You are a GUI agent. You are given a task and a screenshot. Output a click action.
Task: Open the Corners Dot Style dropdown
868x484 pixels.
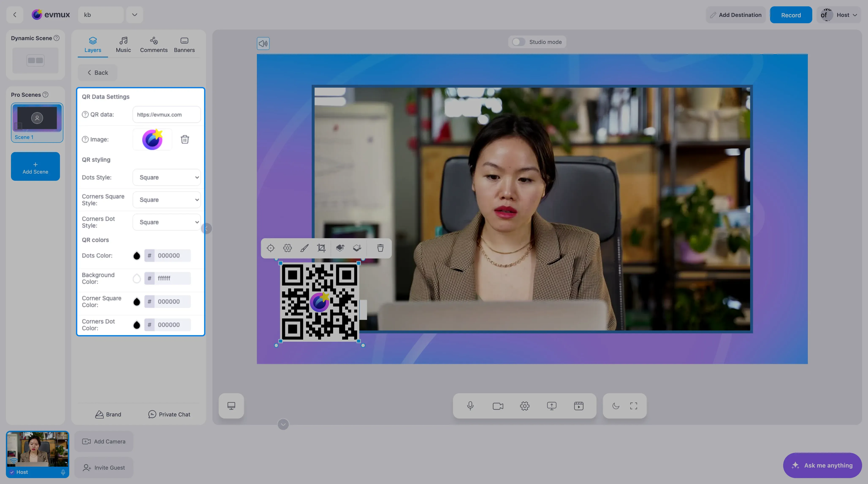click(x=167, y=222)
